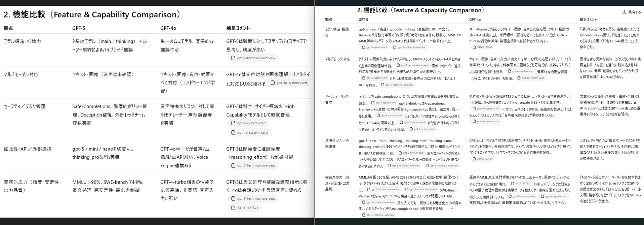Click 観点 column header in left table
644x225 pixels.
point(8,28)
